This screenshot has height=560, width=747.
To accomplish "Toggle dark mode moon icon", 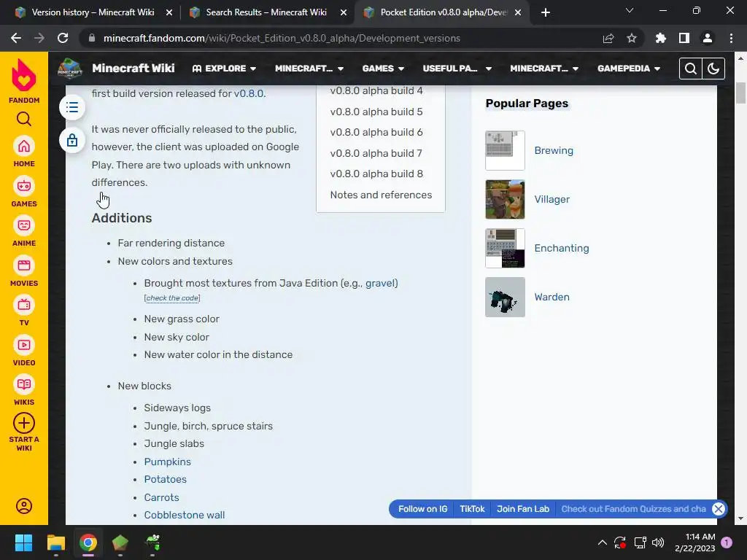I will (x=713, y=69).
